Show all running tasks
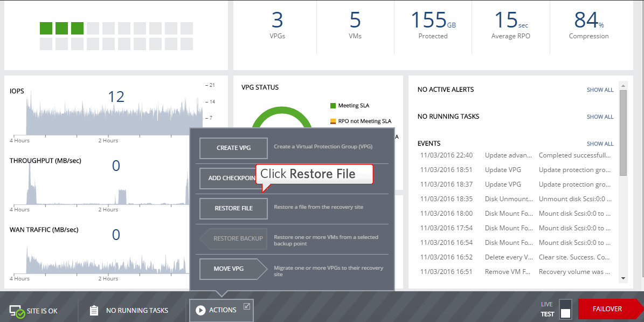Viewport: 644px width, 322px height. coord(600,117)
